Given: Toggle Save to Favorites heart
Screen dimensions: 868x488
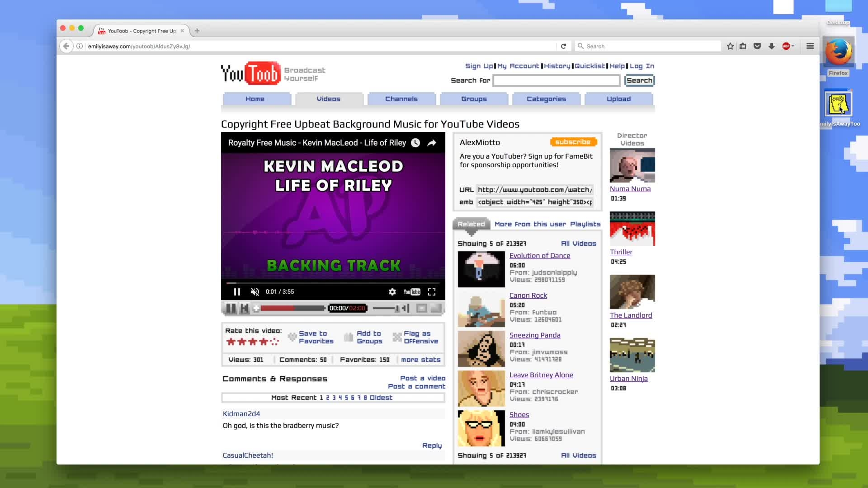Looking at the screenshot, I should pos(292,337).
